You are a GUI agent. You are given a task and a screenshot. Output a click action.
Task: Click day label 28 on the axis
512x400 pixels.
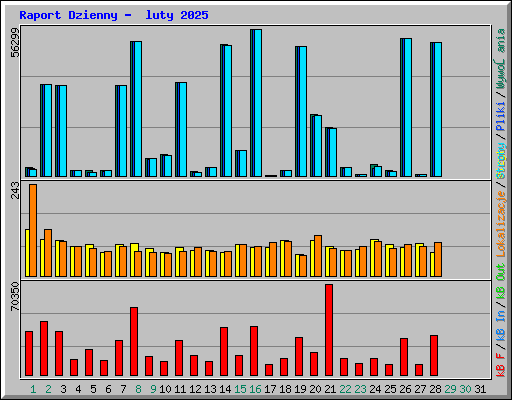(x=435, y=389)
